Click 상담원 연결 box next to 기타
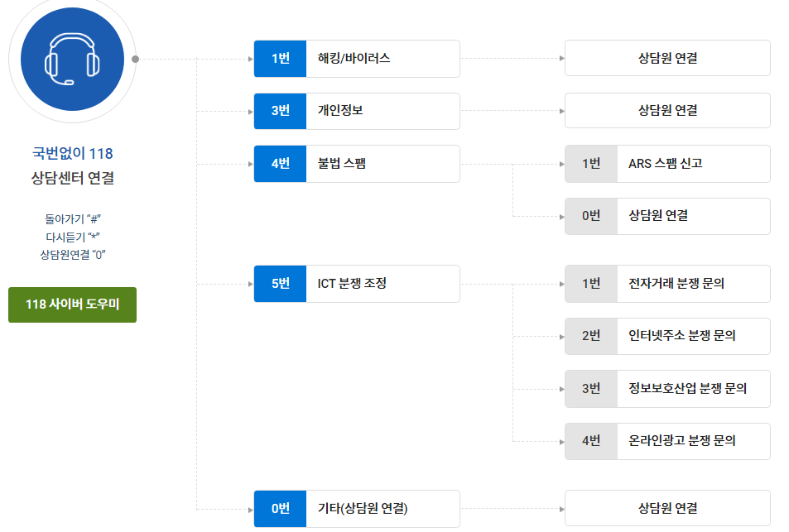789x532 pixels. click(667, 508)
